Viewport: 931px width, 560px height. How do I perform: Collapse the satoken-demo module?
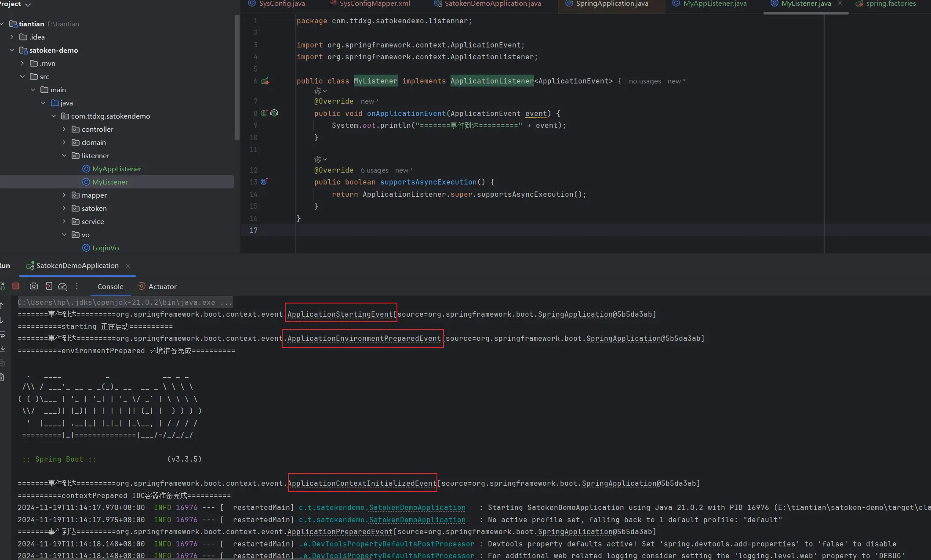(x=12, y=50)
